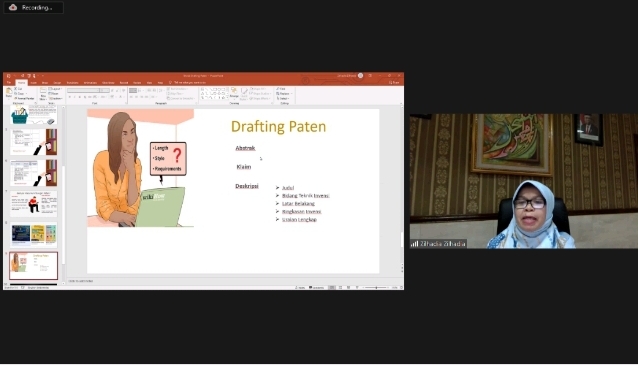Viewport: 638px width, 367px height.
Task: Click the PowerPoint account avatar
Action: coord(361,76)
